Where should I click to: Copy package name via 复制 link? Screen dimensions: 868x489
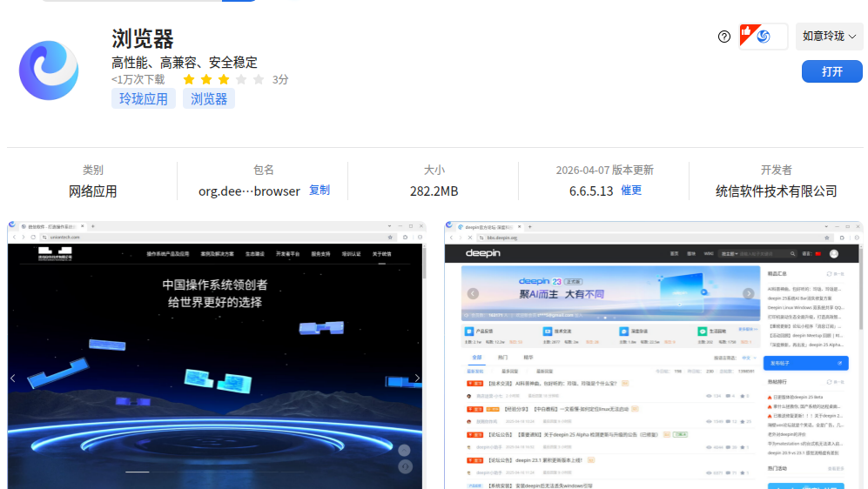pos(320,191)
